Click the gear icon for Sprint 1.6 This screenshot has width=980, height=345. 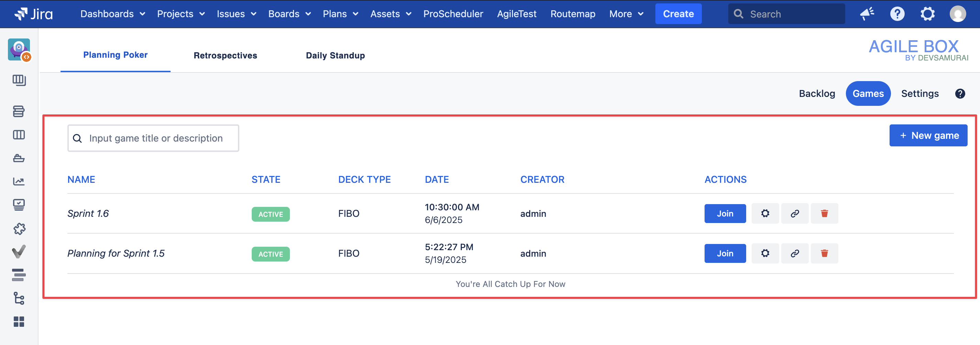tap(765, 213)
